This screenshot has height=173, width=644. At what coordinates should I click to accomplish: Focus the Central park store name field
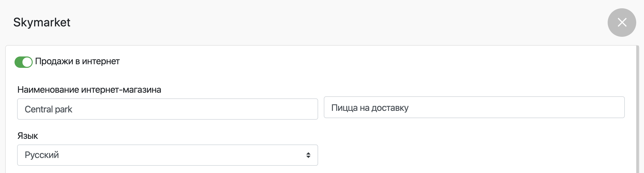click(167, 109)
